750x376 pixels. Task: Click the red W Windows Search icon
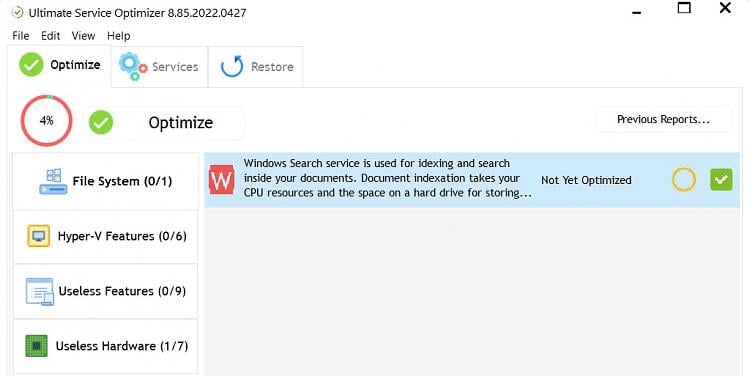[221, 180]
